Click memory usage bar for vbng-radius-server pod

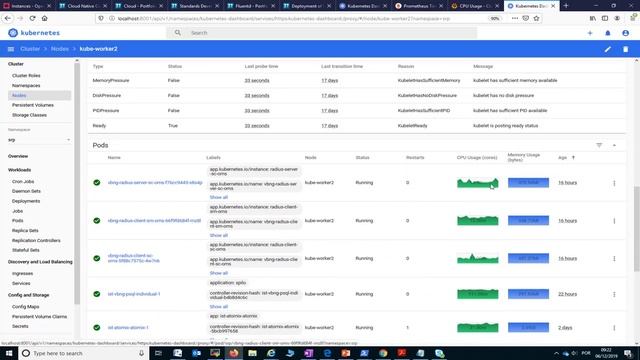(528, 183)
